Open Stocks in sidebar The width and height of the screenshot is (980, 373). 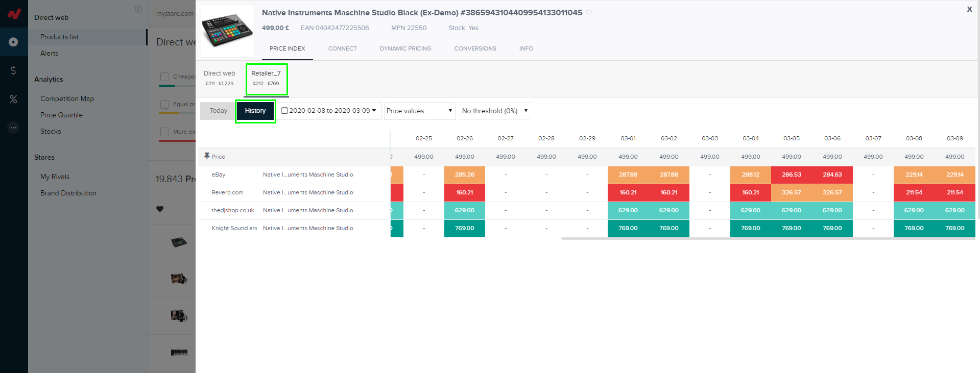pyautogui.click(x=51, y=131)
